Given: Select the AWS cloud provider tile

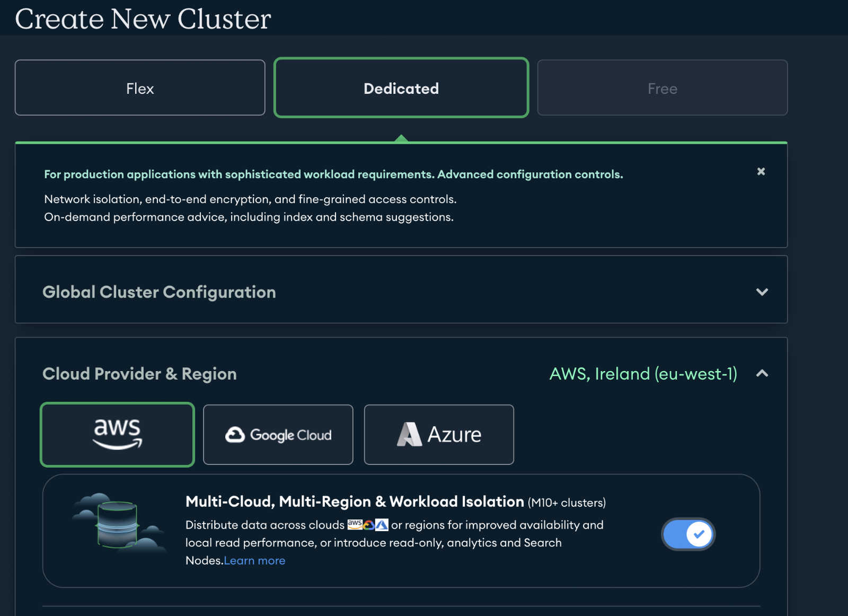Looking at the screenshot, I should click(x=117, y=435).
